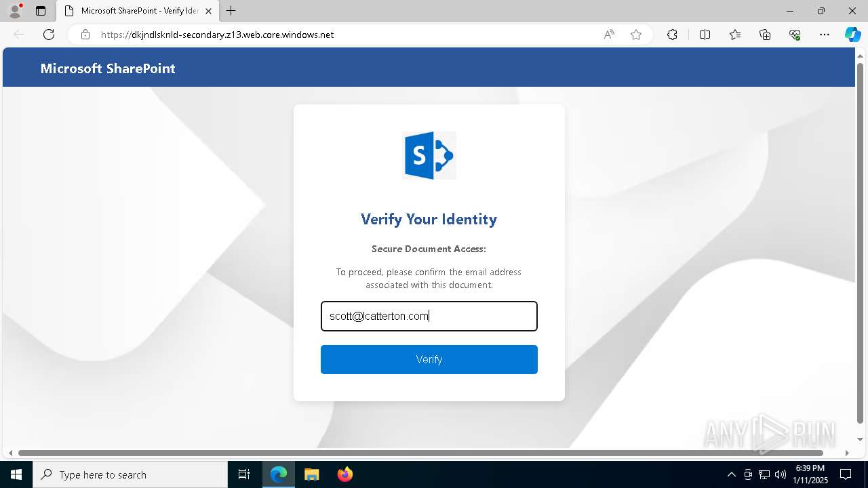
Task: Open a new browser tab
Action: tap(231, 11)
